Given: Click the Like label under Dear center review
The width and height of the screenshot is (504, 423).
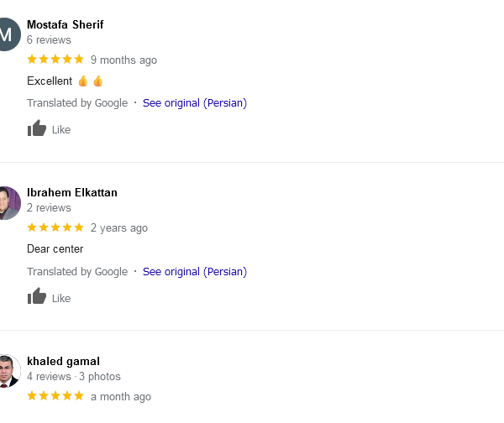Looking at the screenshot, I should tap(61, 298).
